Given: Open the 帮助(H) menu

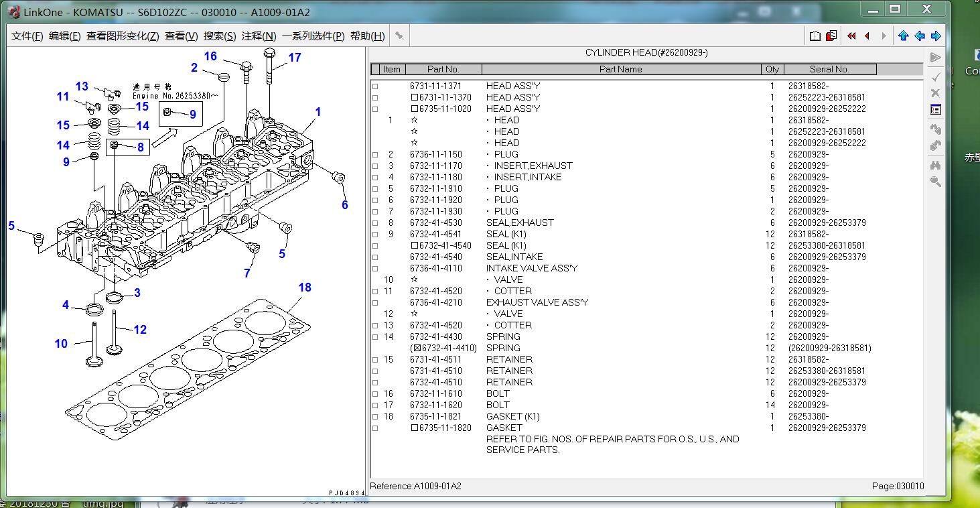Looking at the screenshot, I should click(367, 36).
